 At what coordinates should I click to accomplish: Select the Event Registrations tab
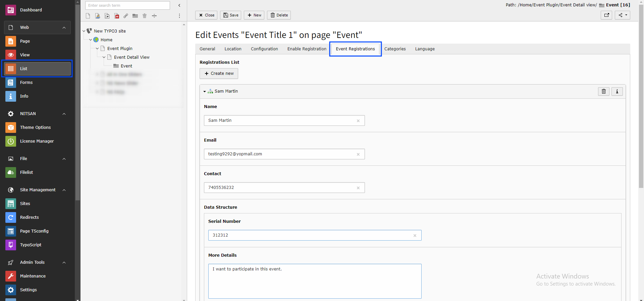pos(356,49)
